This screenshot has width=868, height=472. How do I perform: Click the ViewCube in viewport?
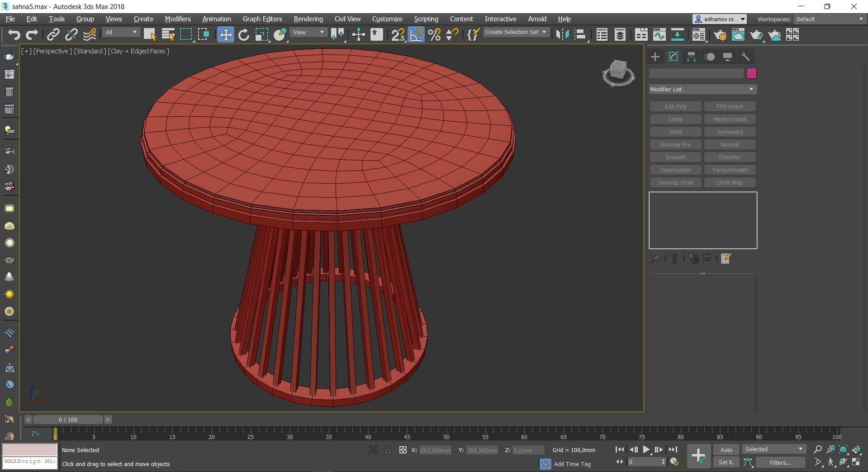[x=618, y=72]
